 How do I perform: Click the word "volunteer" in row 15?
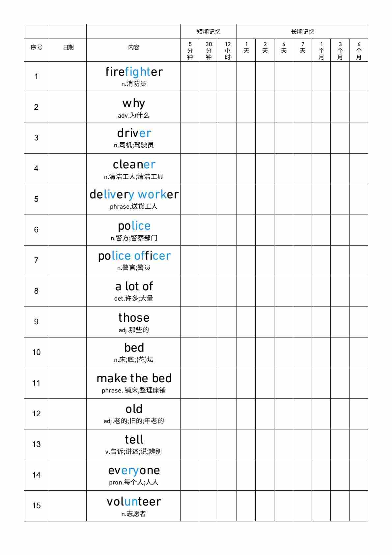(134, 502)
